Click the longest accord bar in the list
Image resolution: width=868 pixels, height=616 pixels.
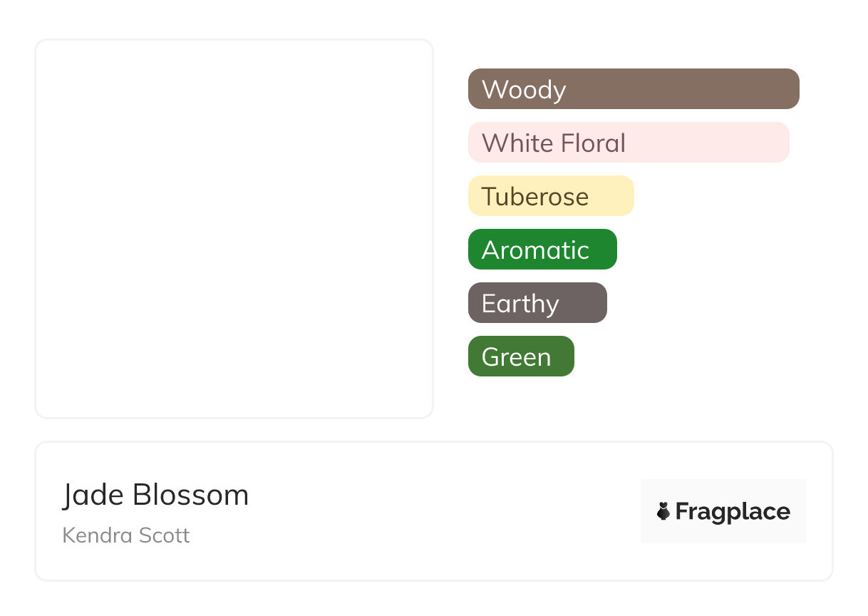coord(634,89)
